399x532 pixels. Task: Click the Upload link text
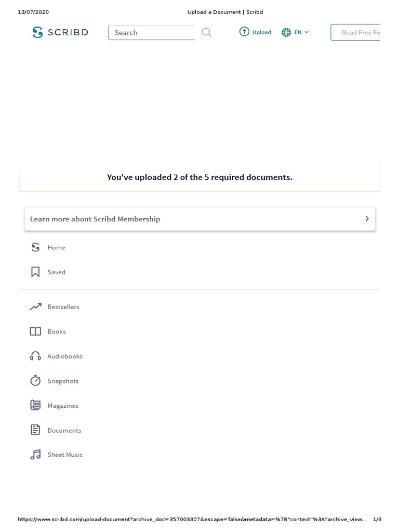coord(262,32)
